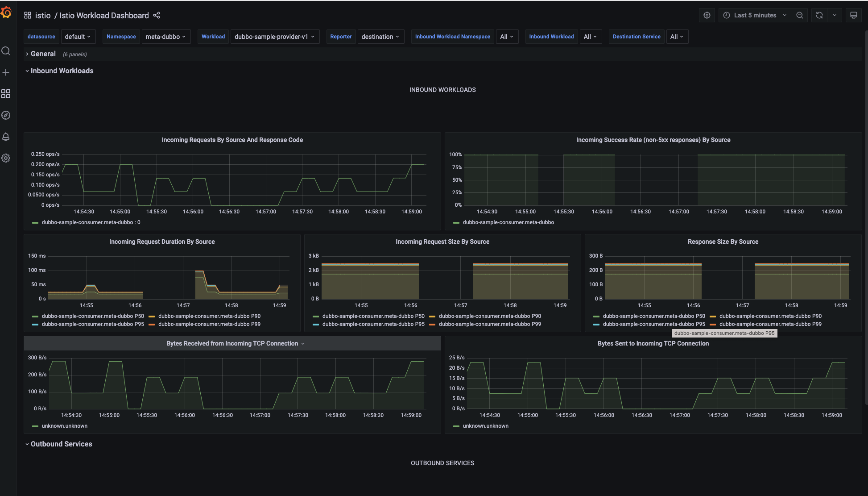The width and height of the screenshot is (868, 496).
Task: Toggle Request Duration P95 legend series
Action: click(x=93, y=324)
